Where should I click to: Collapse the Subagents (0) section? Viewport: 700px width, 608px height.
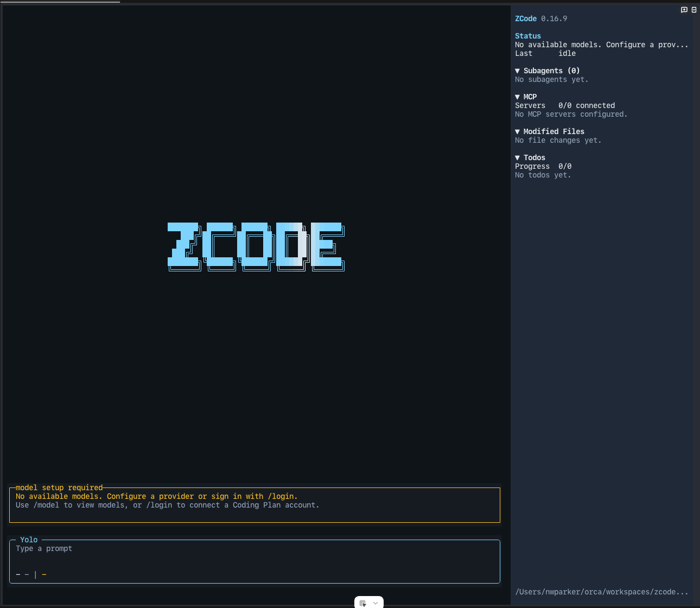548,71
